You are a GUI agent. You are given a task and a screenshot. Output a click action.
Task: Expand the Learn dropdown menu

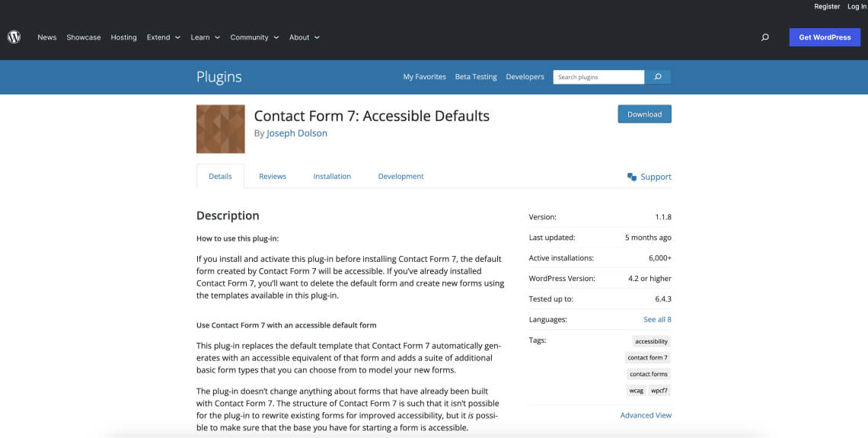205,37
